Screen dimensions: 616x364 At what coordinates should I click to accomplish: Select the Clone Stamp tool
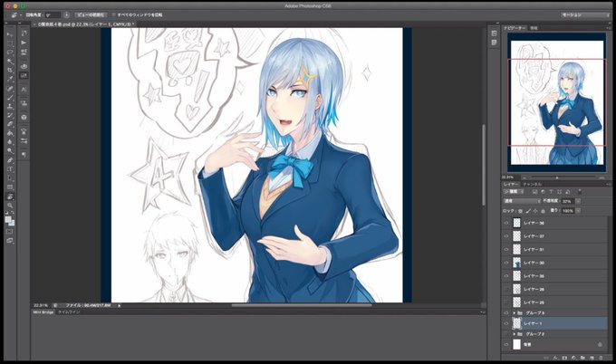pyautogui.click(x=10, y=107)
